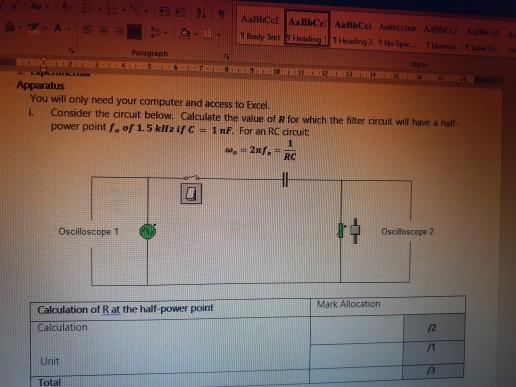
Task: Click the Apparatus heading text
Action: point(40,86)
